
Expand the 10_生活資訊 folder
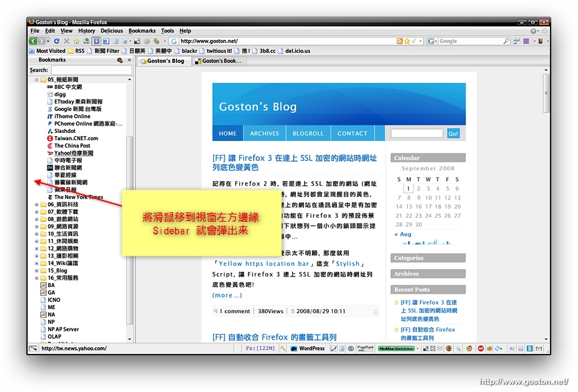coord(37,234)
